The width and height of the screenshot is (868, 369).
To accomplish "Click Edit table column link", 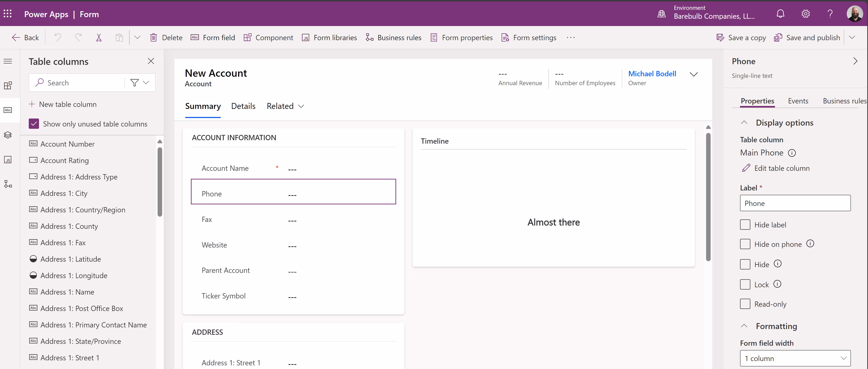I will coord(781,168).
